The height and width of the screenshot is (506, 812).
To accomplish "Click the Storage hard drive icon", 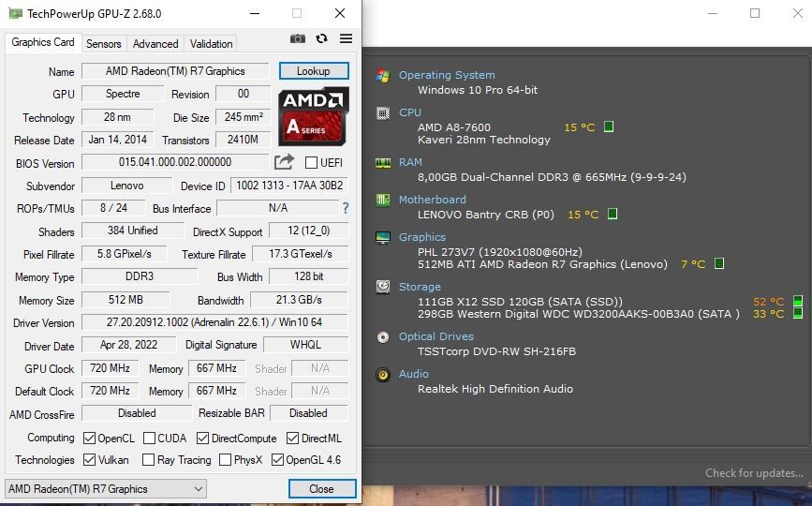I will coord(383,287).
